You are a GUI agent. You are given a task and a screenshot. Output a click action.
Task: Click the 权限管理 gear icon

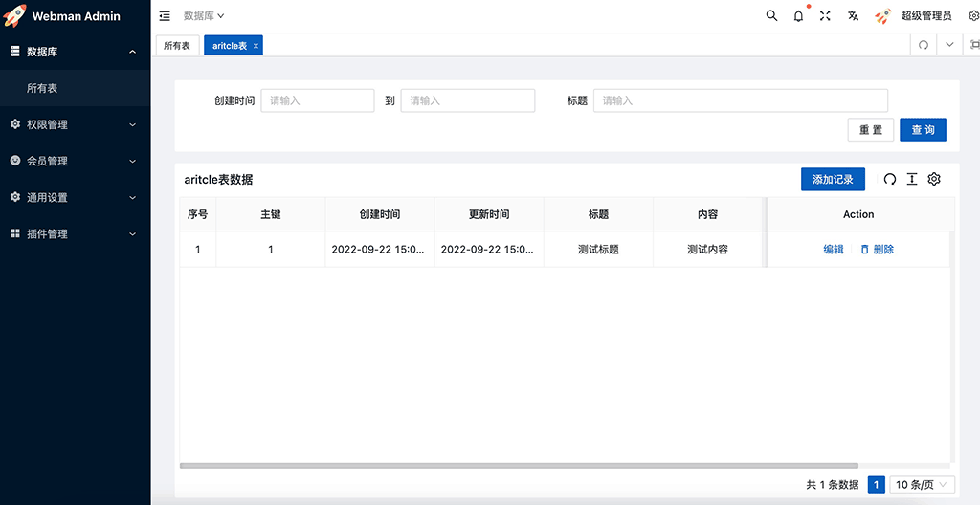15,124
